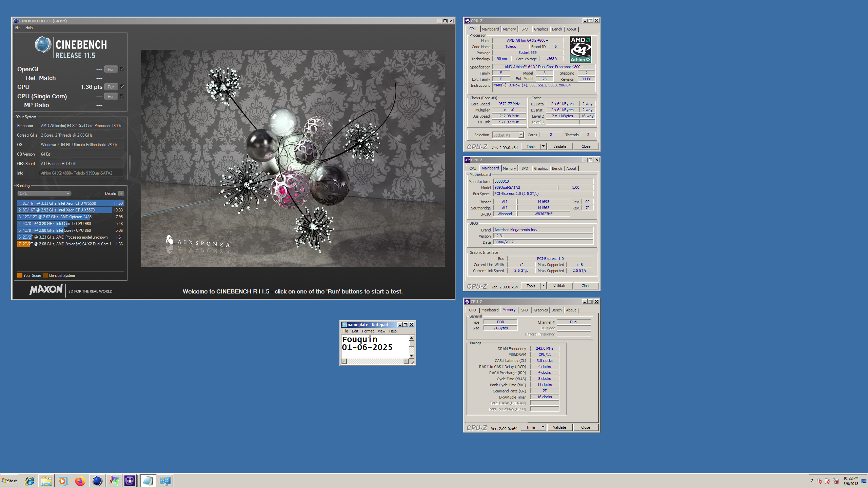The image size is (868, 488).
Task: Switch to CPU-Z taskbar icon
Action: coord(130,481)
